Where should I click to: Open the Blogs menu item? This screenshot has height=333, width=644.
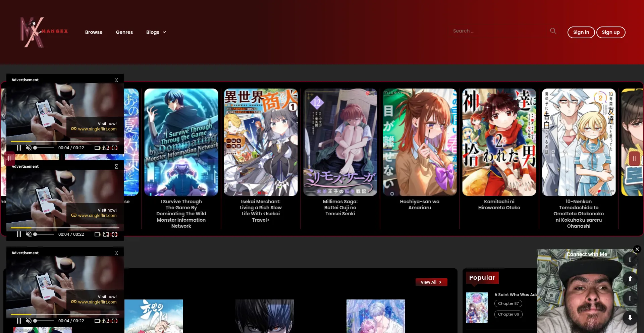click(x=153, y=32)
